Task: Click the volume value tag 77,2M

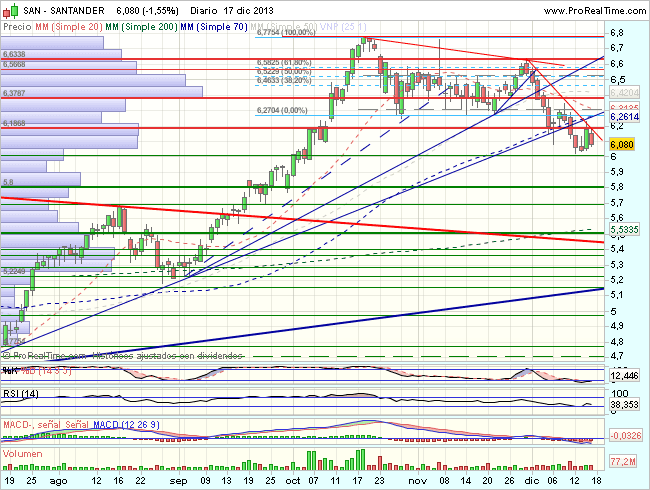Action: coord(623,461)
